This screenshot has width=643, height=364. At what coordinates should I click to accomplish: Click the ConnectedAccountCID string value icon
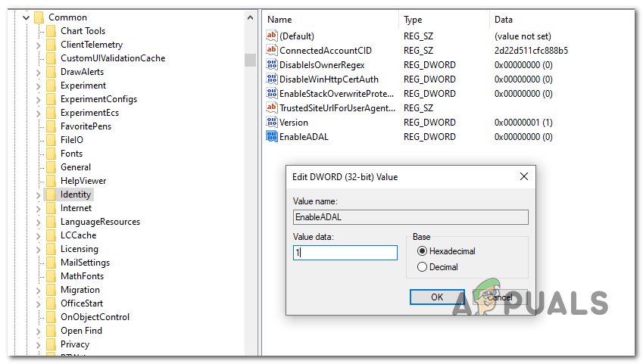point(272,50)
